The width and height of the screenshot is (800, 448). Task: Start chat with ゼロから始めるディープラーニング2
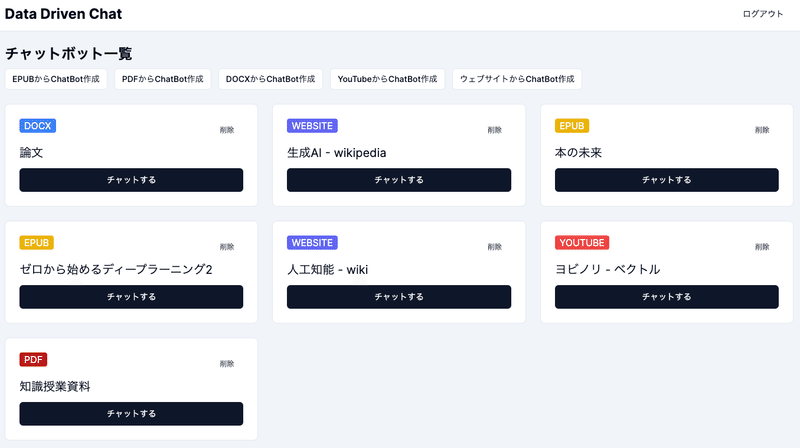point(131,297)
